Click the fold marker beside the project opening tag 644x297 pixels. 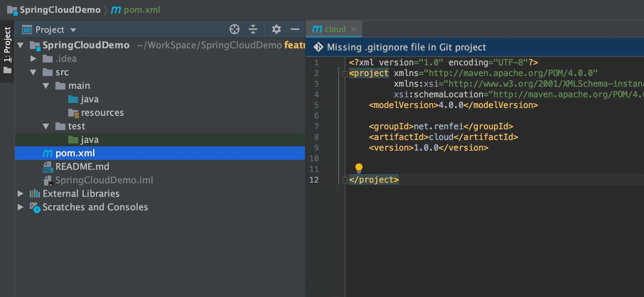click(345, 74)
